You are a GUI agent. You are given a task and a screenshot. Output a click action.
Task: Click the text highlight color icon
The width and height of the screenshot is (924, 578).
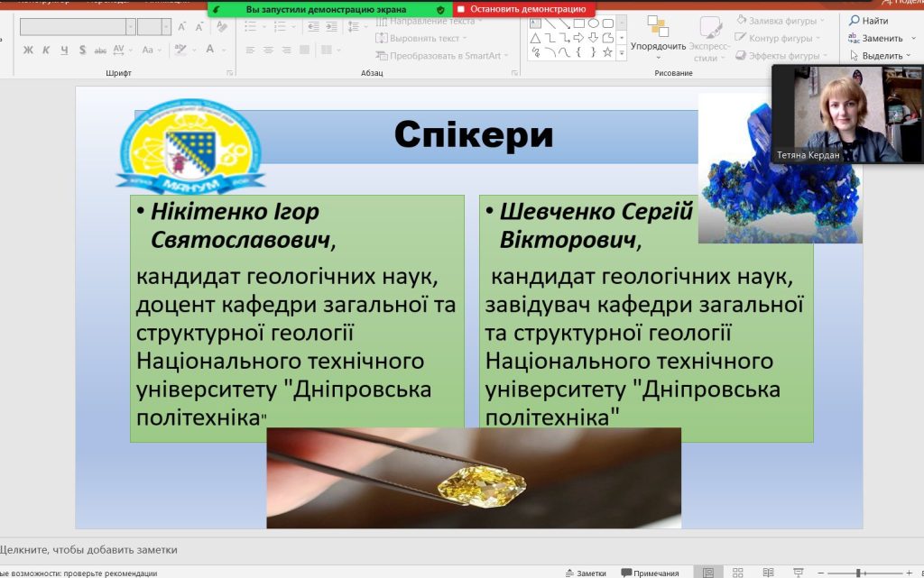point(180,50)
